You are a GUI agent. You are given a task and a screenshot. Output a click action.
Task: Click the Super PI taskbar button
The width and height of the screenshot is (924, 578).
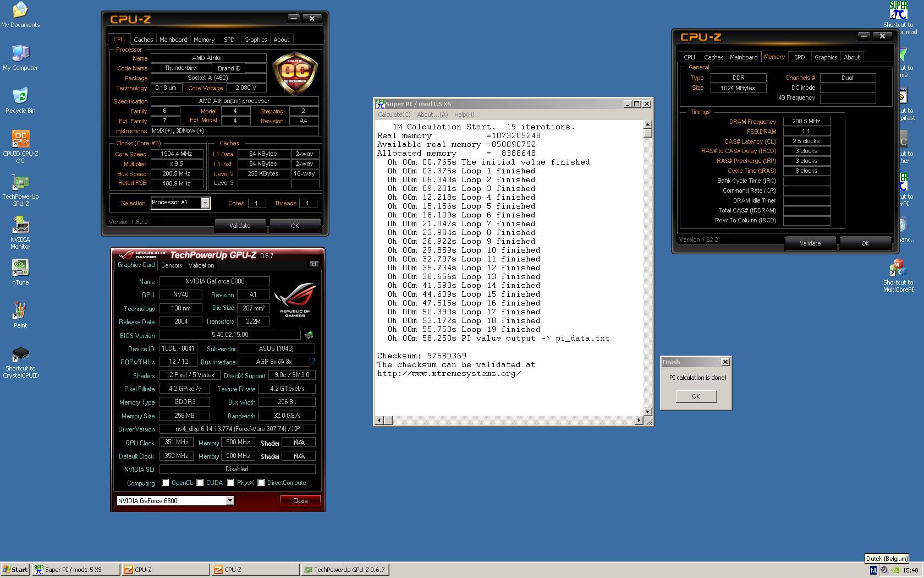point(76,570)
